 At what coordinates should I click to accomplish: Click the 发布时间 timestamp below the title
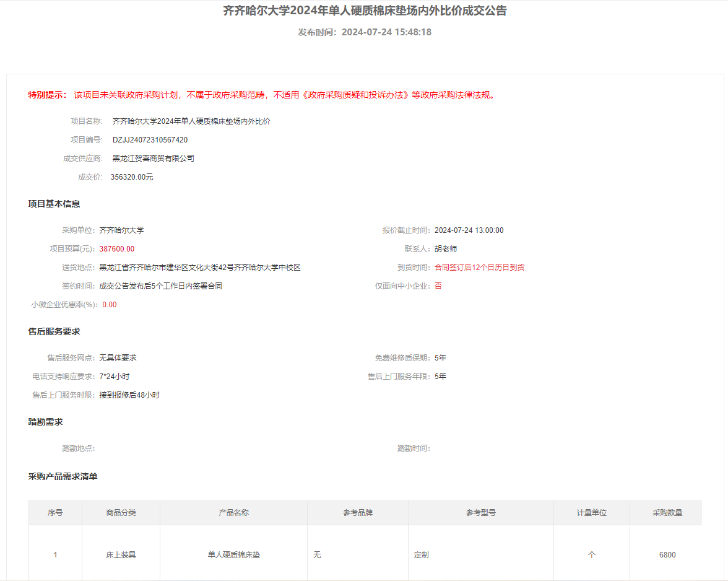point(365,32)
